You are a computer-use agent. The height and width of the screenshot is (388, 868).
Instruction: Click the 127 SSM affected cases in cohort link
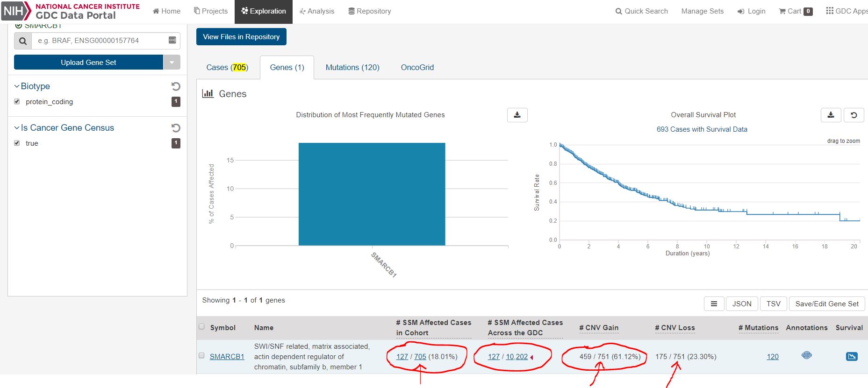(402, 357)
